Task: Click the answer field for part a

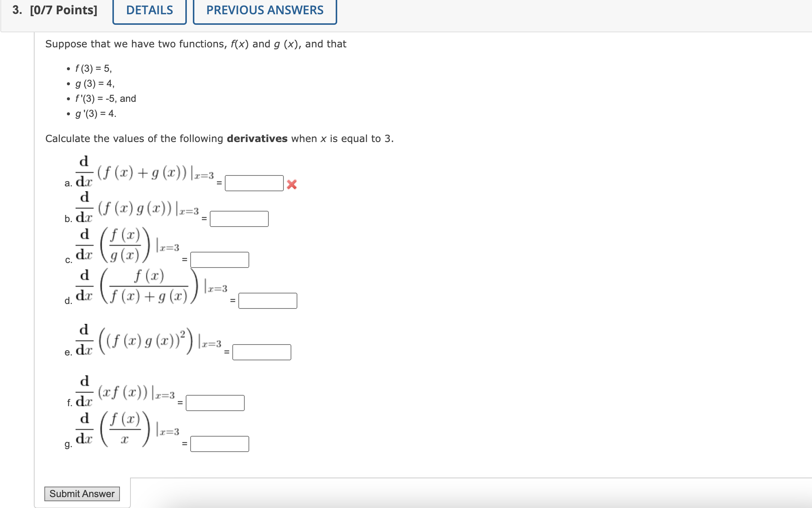Action: click(x=254, y=183)
